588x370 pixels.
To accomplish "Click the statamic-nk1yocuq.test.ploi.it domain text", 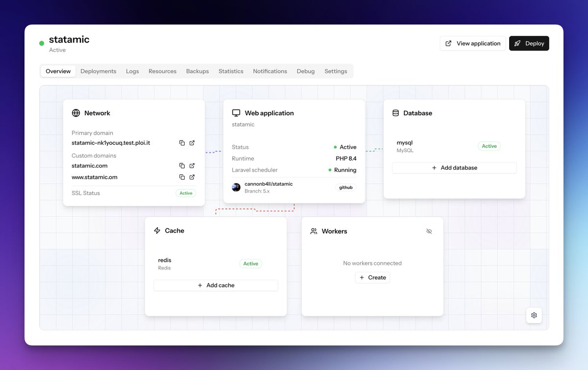I will [111, 143].
